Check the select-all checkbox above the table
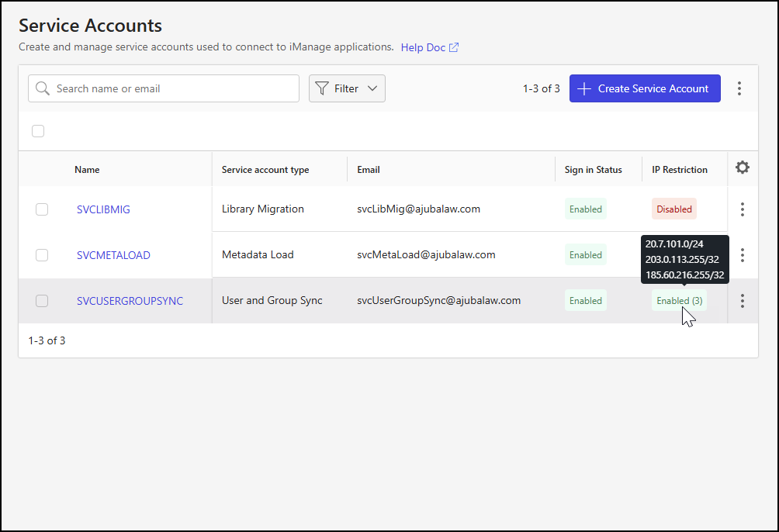This screenshot has width=779, height=532. (38, 131)
